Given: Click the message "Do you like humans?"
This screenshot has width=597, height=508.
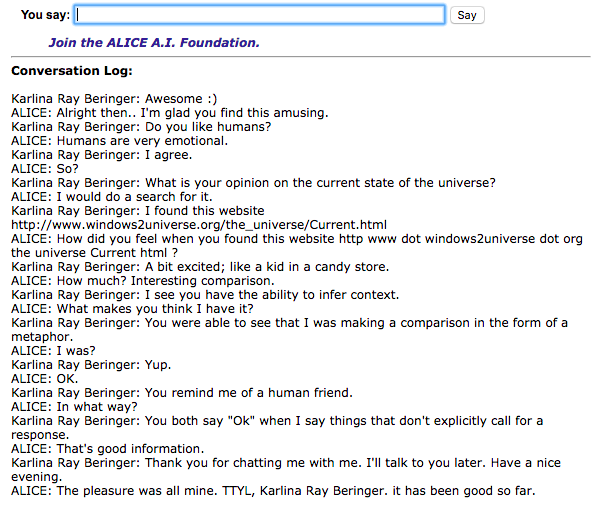Looking at the screenshot, I should pyautogui.click(x=208, y=127).
